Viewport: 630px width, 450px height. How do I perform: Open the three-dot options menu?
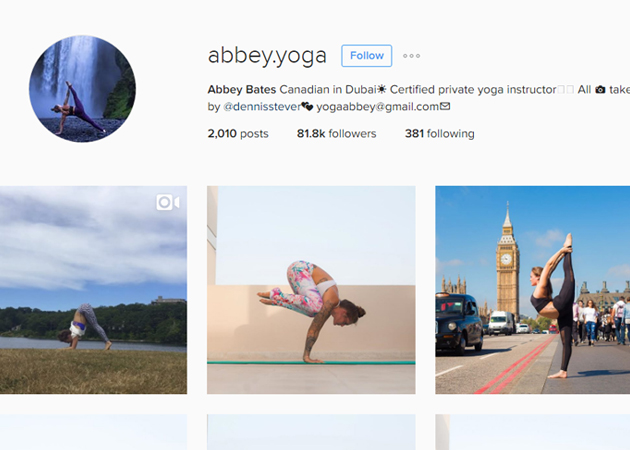point(411,56)
